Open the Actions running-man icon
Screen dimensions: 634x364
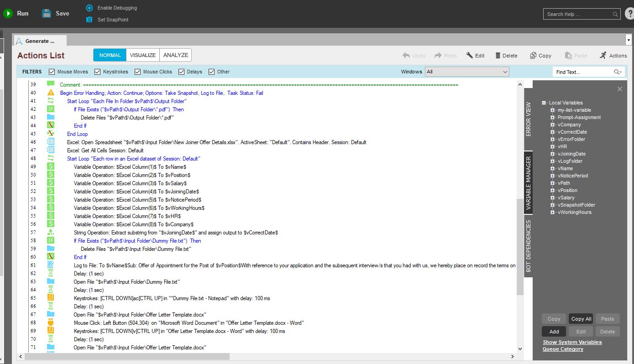(x=603, y=56)
